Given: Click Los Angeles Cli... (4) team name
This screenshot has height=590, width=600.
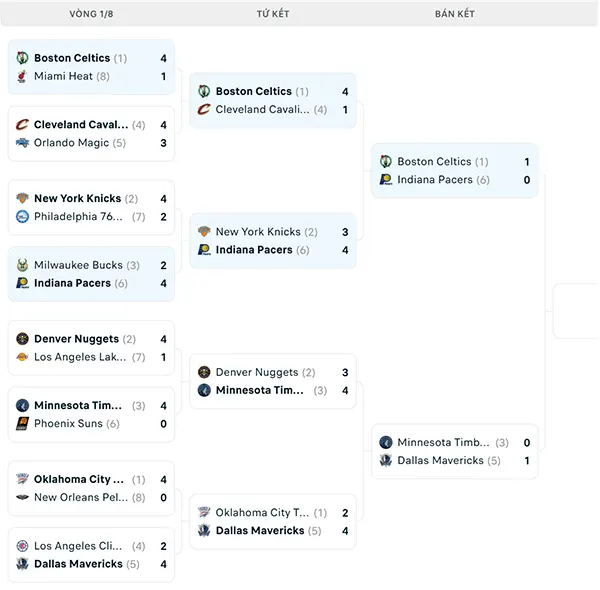Looking at the screenshot, I should (x=90, y=546).
